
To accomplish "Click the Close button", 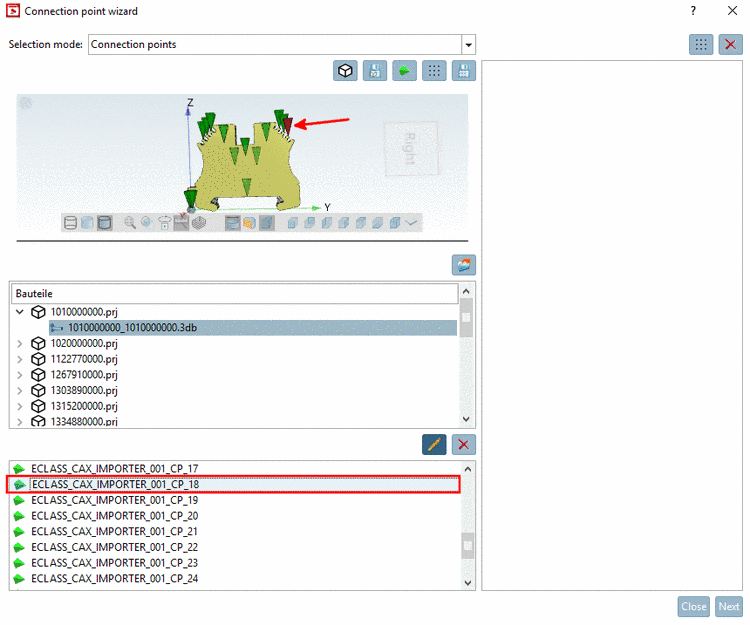I will click(x=694, y=607).
